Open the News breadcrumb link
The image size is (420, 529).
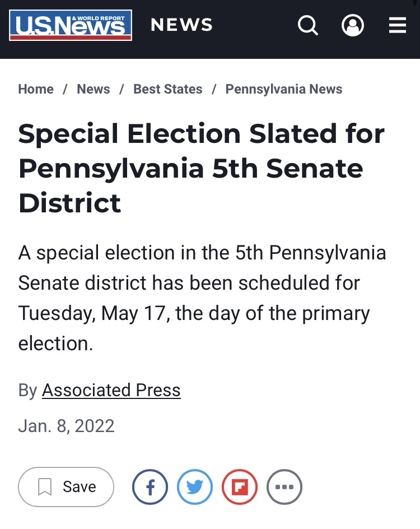click(94, 89)
